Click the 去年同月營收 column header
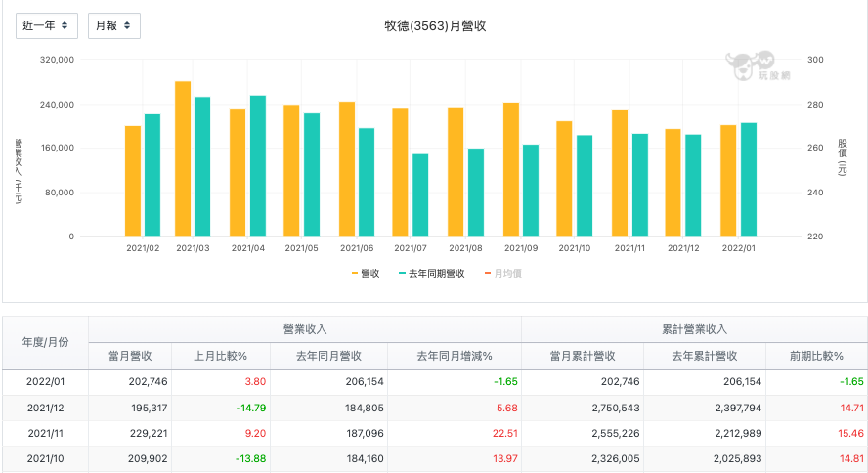The width and height of the screenshot is (868, 473). pos(328,357)
